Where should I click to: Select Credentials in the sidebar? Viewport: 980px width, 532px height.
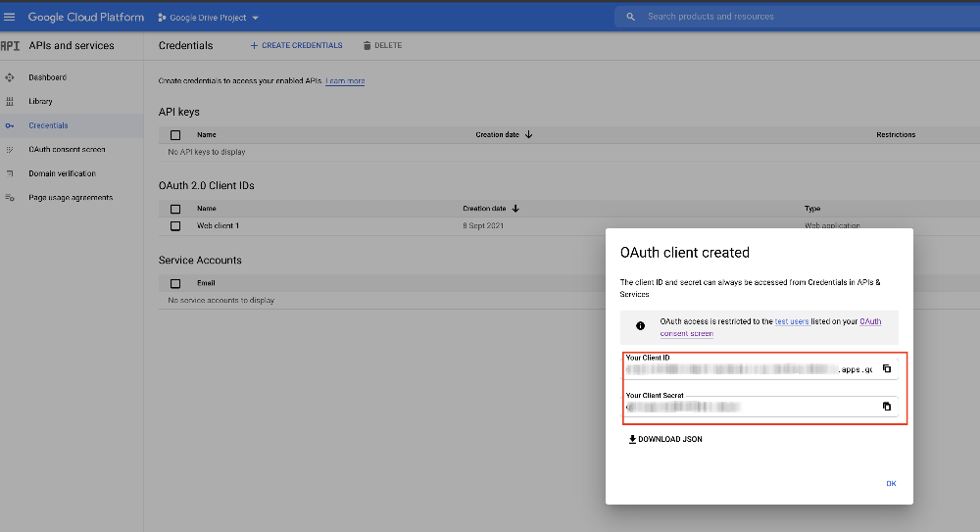coord(48,125)
